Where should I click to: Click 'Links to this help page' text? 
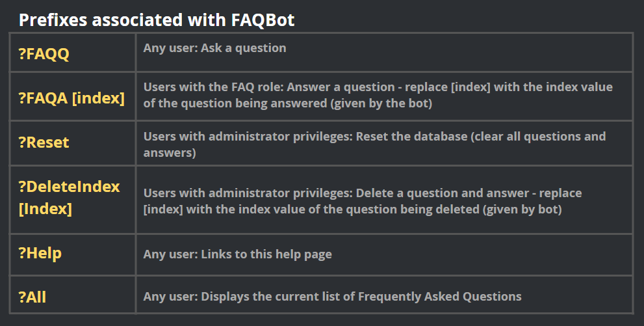tap(266, 254)
